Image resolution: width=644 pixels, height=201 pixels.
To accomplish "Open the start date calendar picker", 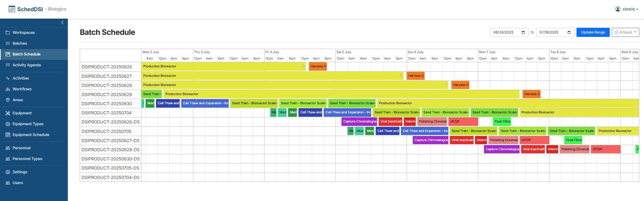I will click(x=523, y=32).
